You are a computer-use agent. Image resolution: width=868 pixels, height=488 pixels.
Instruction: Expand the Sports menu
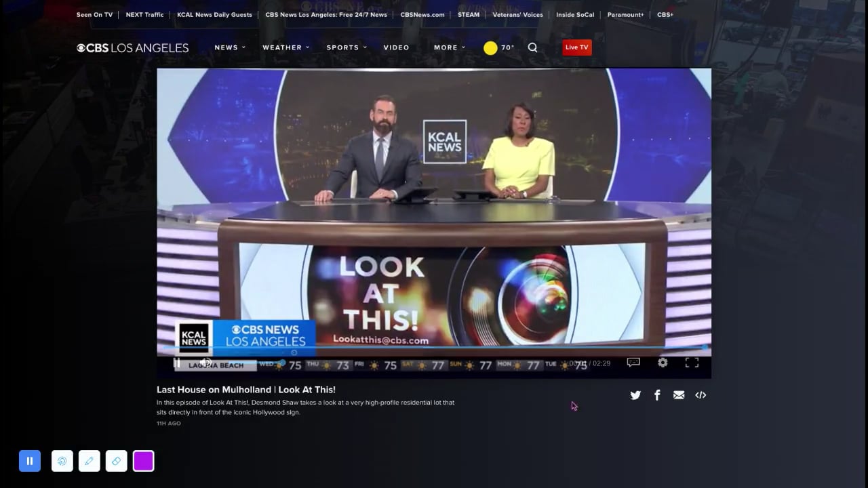[x=347, y=47]
